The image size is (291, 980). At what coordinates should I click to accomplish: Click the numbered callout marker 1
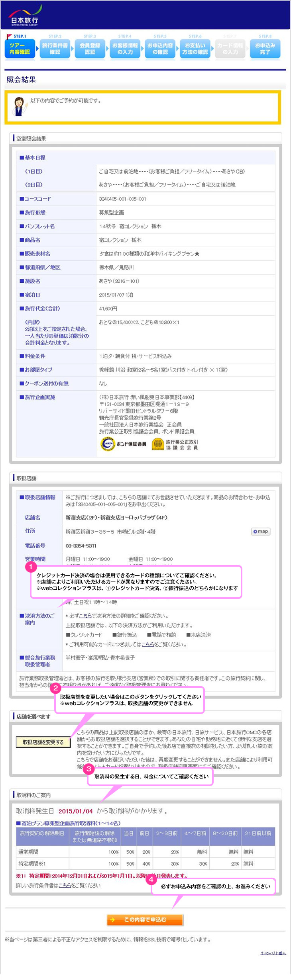31,567
